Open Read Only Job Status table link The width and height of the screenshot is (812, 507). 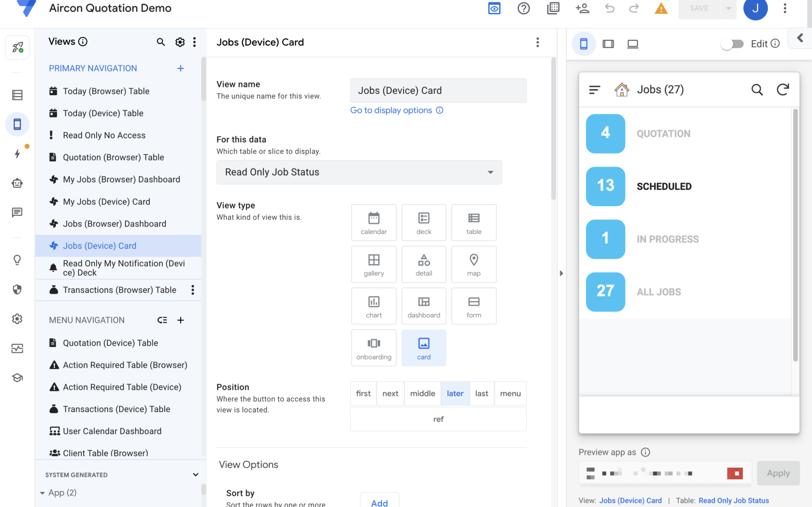point(734,500)
